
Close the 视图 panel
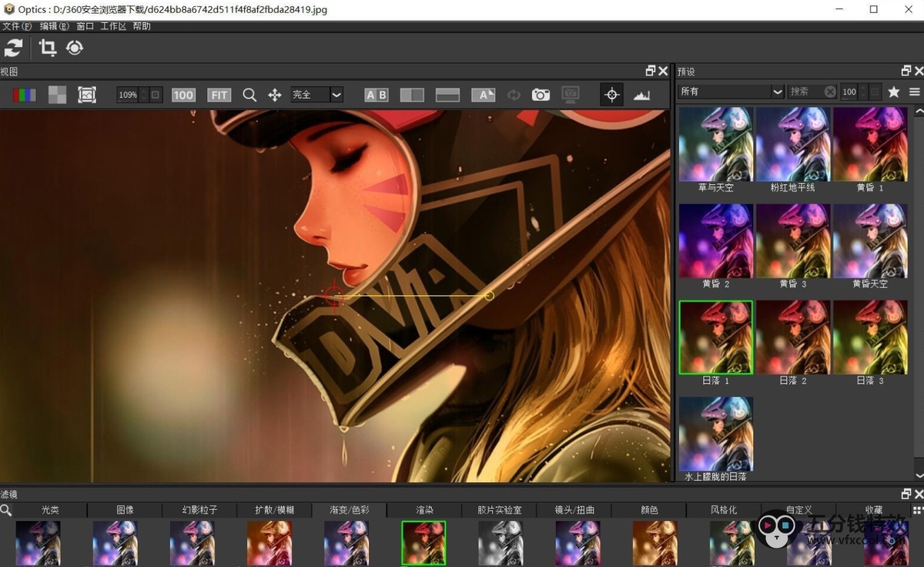point(663,71)
